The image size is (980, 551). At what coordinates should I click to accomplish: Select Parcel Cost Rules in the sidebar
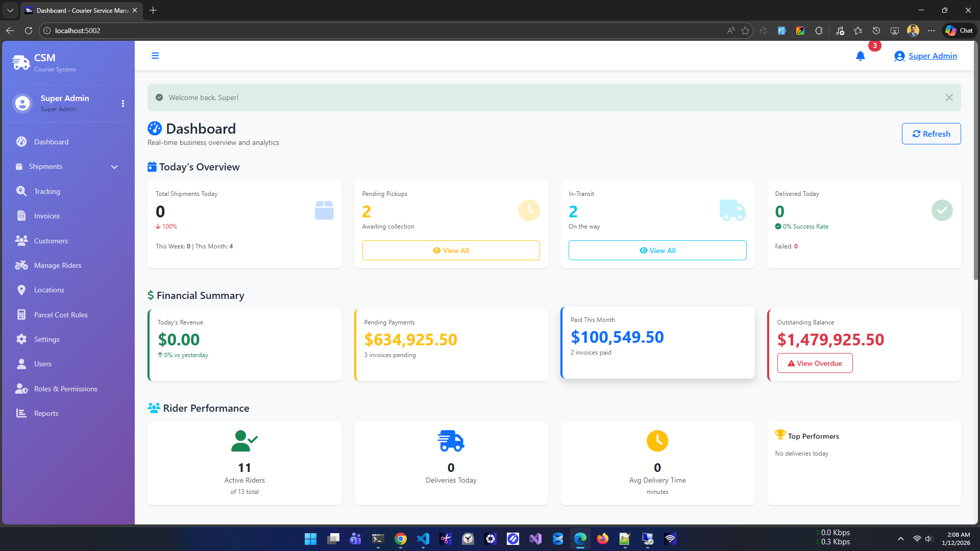(x=60, y=314)
